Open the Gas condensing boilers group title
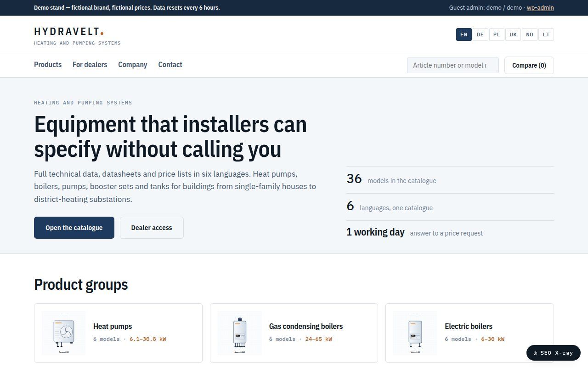Image resolution: width=588 pixels, height=368 pixels. pyautogui.click(x=306, y=326)
